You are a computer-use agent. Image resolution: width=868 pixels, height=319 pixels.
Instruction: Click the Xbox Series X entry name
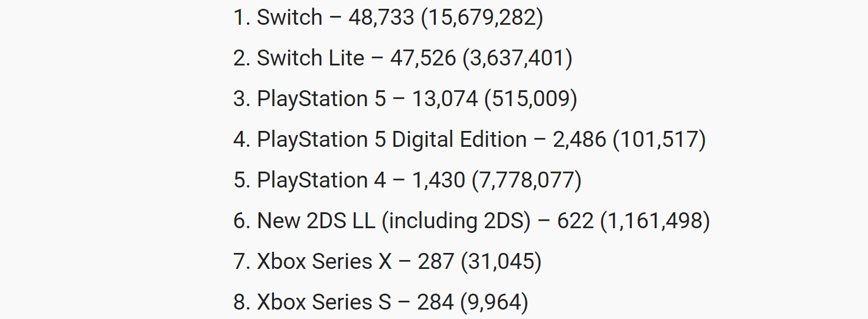324,262
